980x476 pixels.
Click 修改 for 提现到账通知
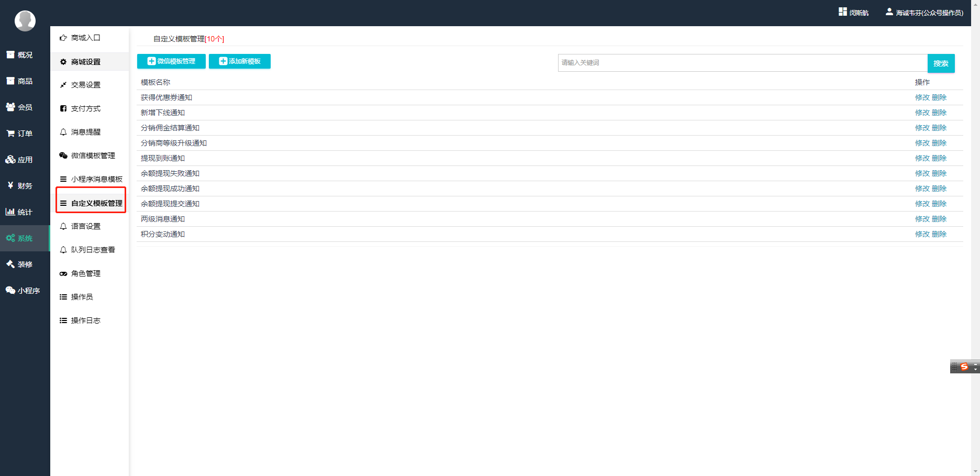point(922,158)
